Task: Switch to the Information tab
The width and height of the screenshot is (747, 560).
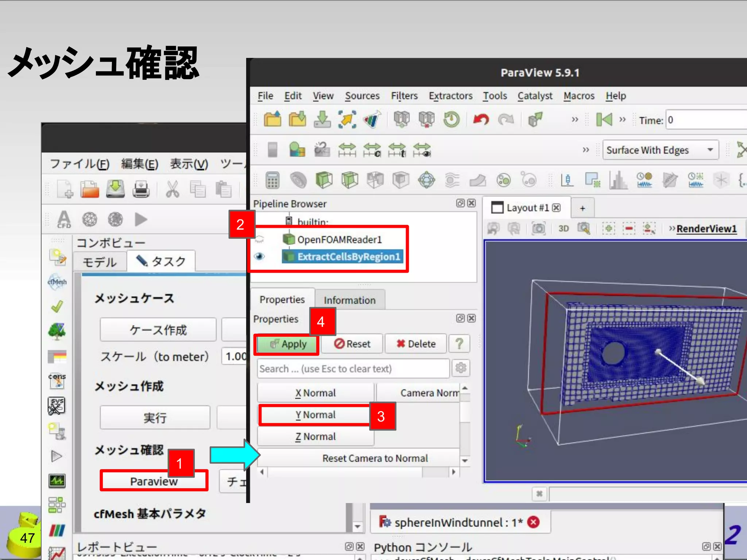Action: (x=349, y=300)
